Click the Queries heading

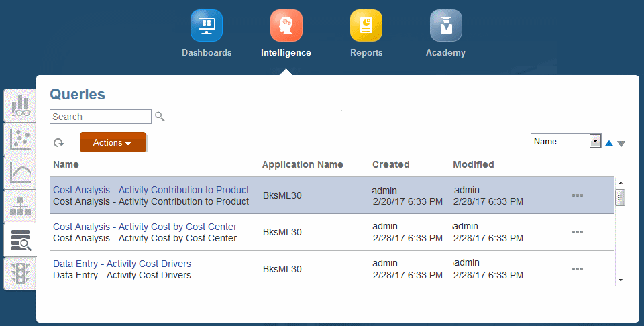pos(78,95)
